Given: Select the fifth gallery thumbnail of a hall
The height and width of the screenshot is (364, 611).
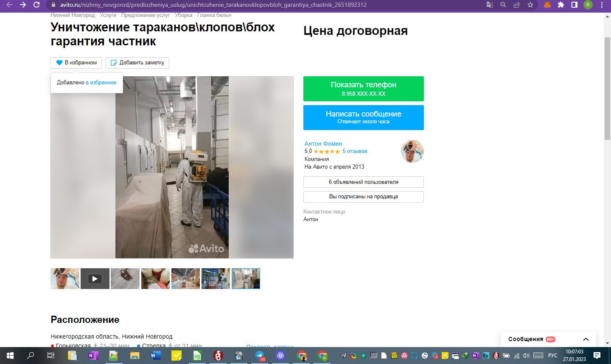Looking at the screenshot, I should 185,278.
